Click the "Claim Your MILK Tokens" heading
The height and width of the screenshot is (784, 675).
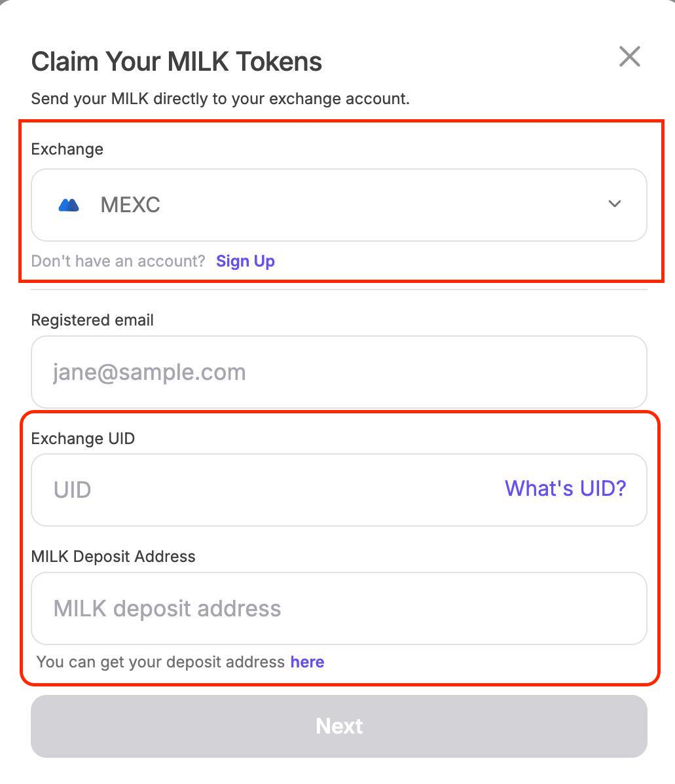point(177,62)
